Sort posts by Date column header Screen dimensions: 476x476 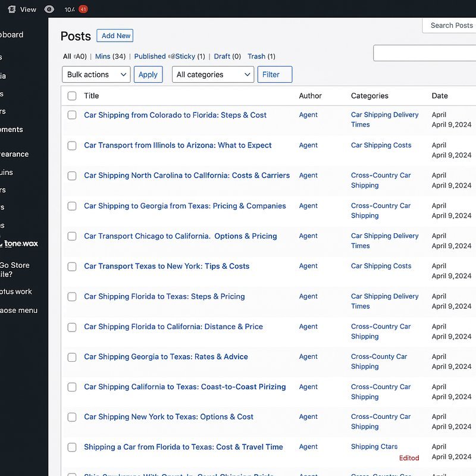(x=440, y=96)
